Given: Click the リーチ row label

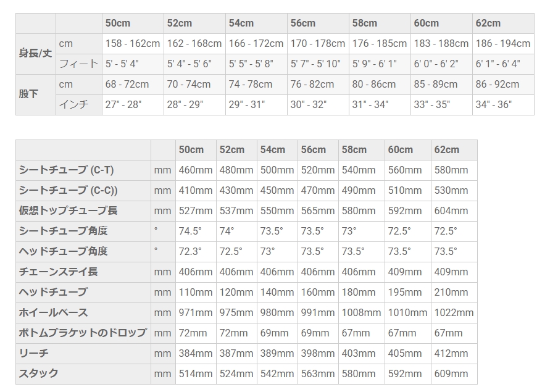Looking at the screenshot, I should click(x=33, y=353).
